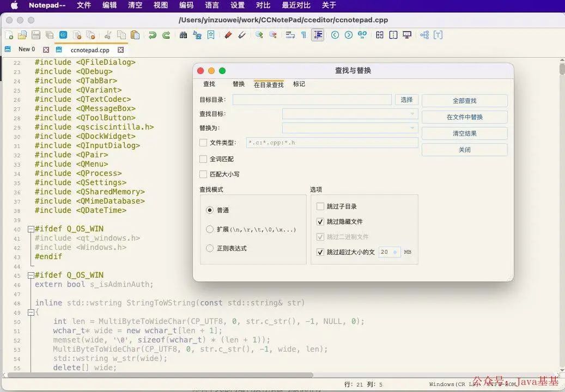
Task: Close the ccnotepad.cpp tab
Action: tap(121, 50)
